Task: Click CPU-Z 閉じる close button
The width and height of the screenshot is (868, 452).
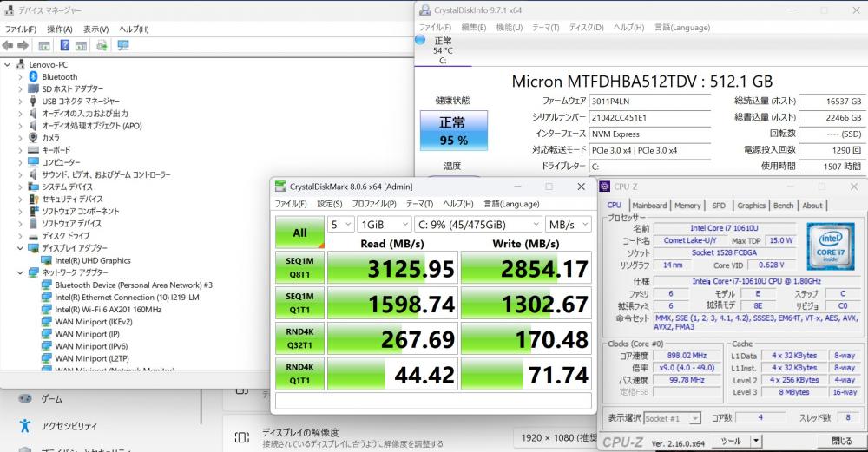Action: [841, 441]
